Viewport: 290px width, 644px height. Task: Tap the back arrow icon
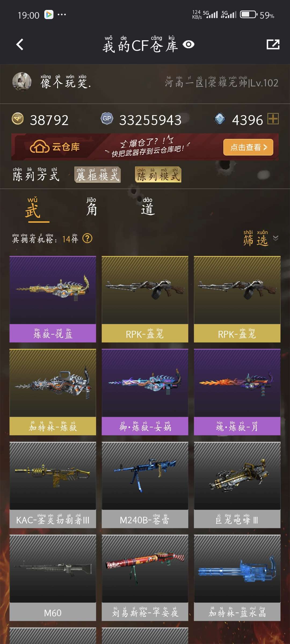click(20, 45)
